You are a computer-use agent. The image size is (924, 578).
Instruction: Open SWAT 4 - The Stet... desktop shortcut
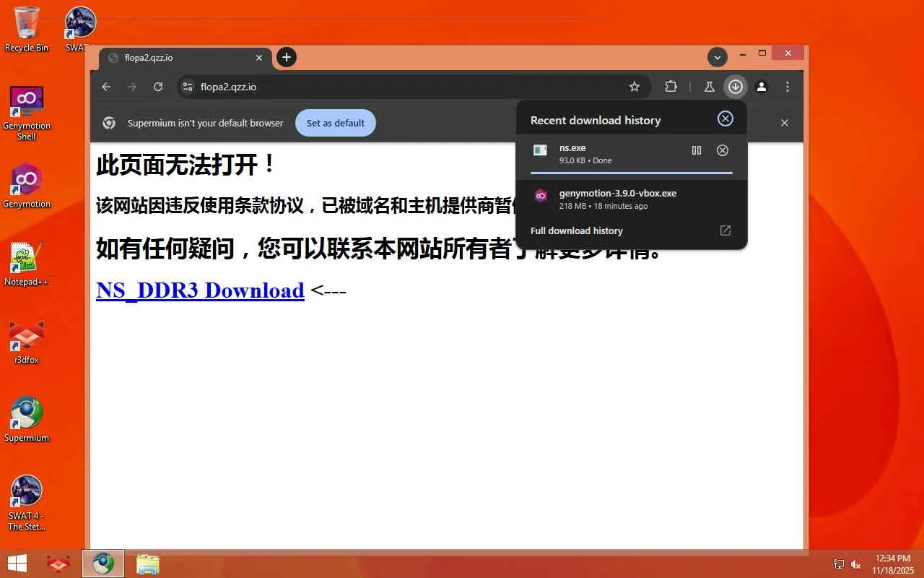(x=27, y=503)
